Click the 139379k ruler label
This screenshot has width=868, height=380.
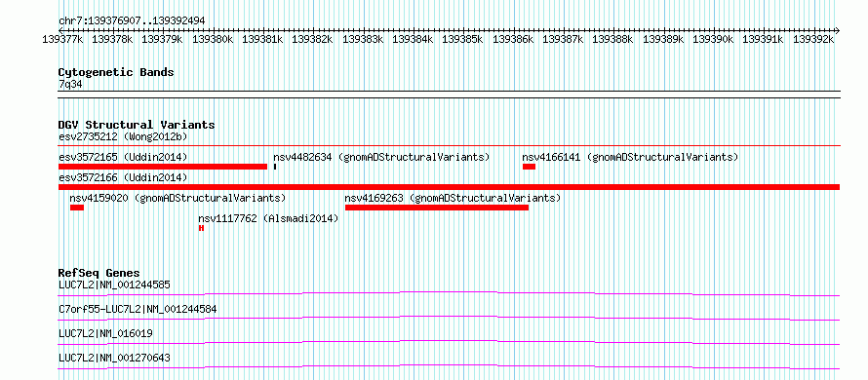pos(163,39)
